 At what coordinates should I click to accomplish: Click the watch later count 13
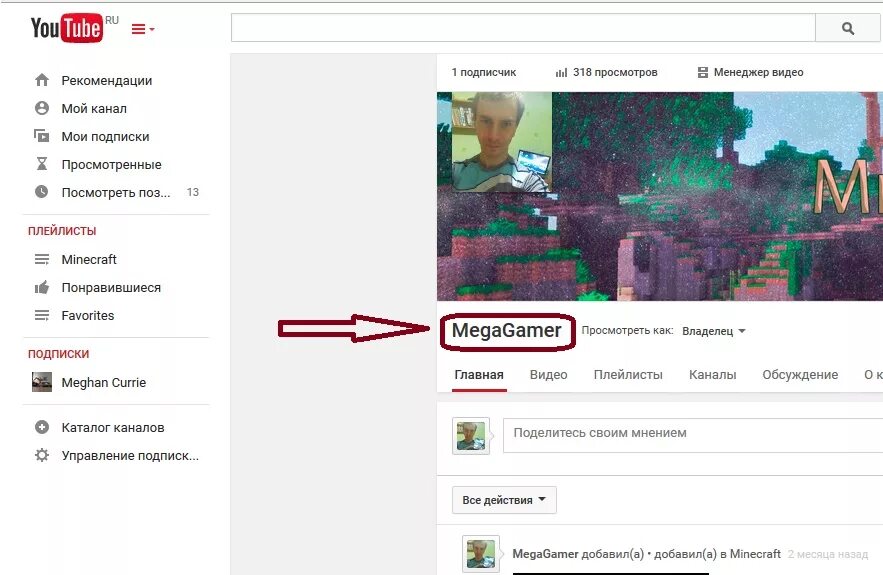pyautogui.click(x=193, y=193)
